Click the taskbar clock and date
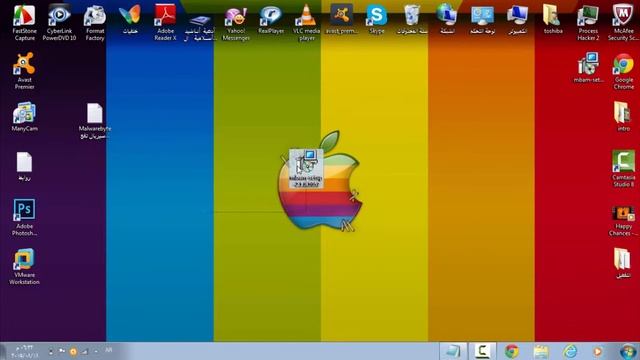640x360 pixels. pyautogui.click(x=24, y=351)
